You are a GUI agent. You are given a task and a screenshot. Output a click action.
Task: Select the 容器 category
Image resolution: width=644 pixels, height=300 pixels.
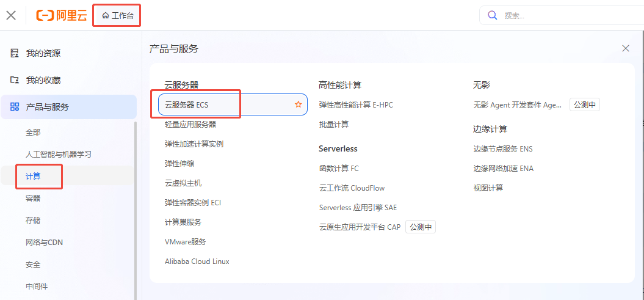pyautogui.click(x=33, y=199)
